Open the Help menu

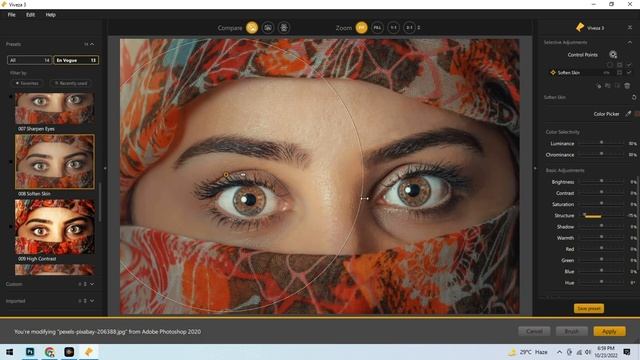[x=51, y=15]
